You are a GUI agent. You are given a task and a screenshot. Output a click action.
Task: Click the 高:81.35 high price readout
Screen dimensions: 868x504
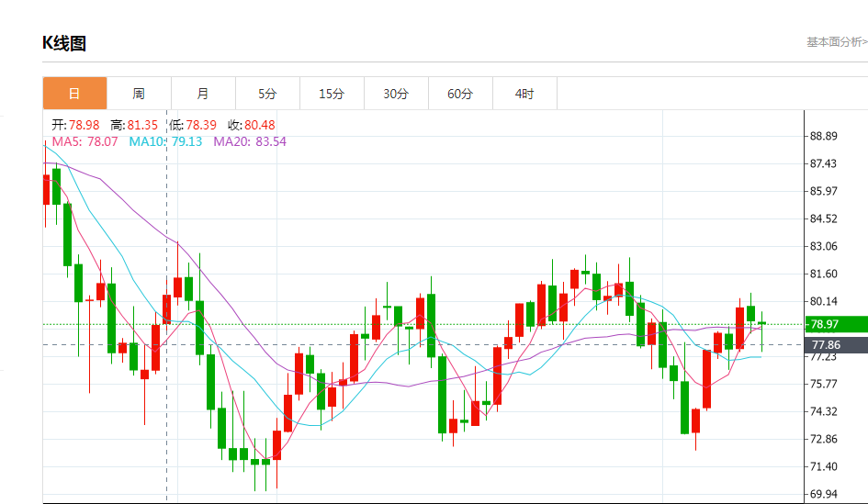coord(134,125)
